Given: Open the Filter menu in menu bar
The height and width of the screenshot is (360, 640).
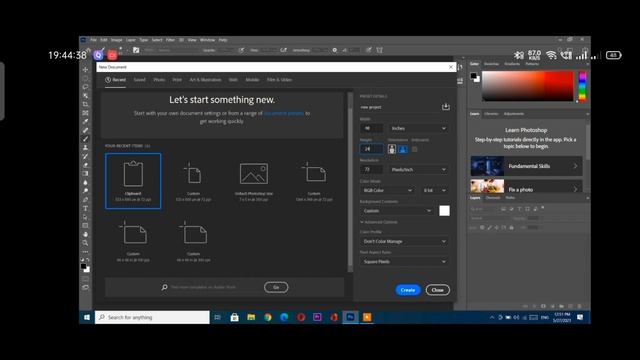Looking at the screenshot, I should [170, 40].
